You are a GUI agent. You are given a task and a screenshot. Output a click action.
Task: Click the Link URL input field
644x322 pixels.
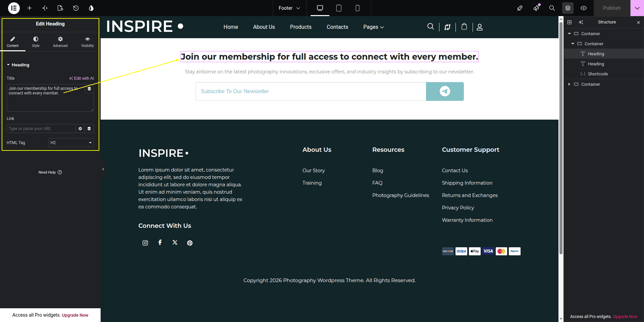click(x=41, y=129)
